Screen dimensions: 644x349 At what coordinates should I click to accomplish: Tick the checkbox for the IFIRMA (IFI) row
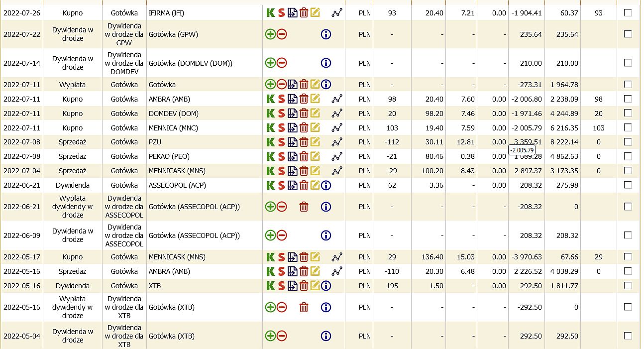click(628, 13)
